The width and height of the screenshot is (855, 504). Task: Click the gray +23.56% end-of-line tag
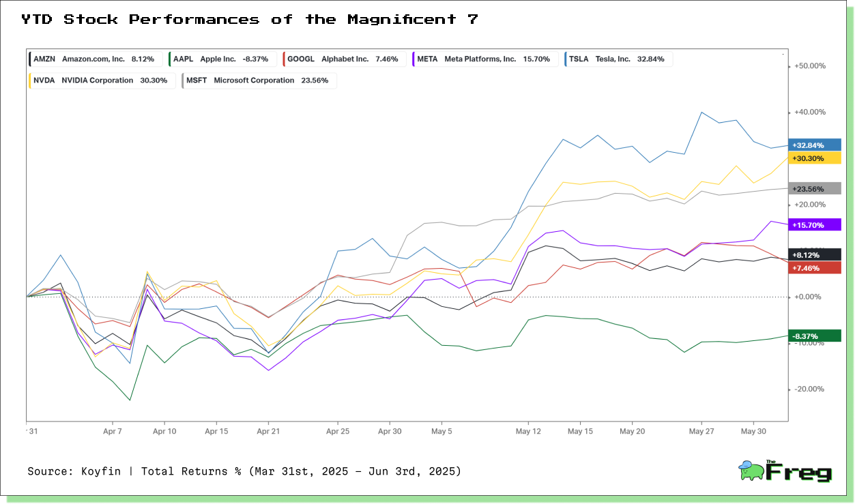[815, 189]
